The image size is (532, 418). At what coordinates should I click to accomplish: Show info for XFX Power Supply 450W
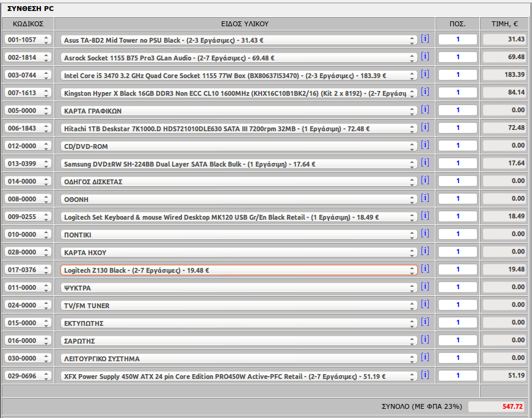coord(425,375)
